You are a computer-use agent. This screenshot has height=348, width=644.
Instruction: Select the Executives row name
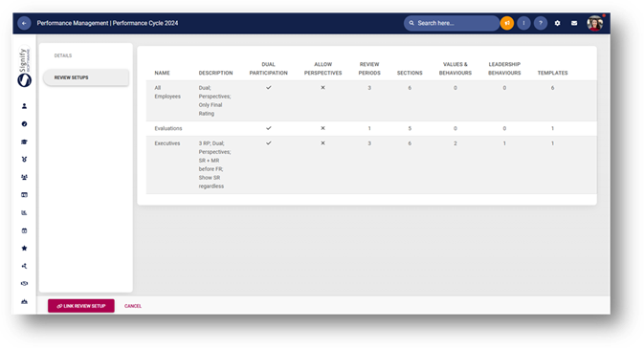[167, 143]
